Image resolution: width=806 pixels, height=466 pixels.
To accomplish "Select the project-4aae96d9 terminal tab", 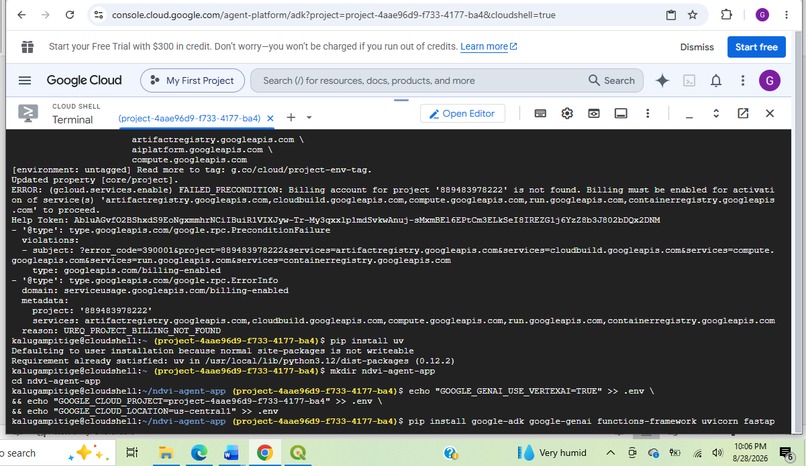I will click(x=189, y=118).
